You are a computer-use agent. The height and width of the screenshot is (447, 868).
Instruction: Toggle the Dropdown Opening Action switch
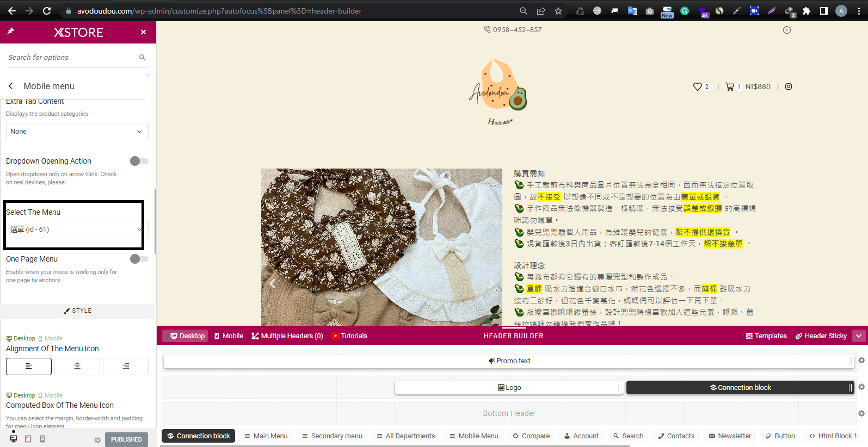click(x=139, y=161)
